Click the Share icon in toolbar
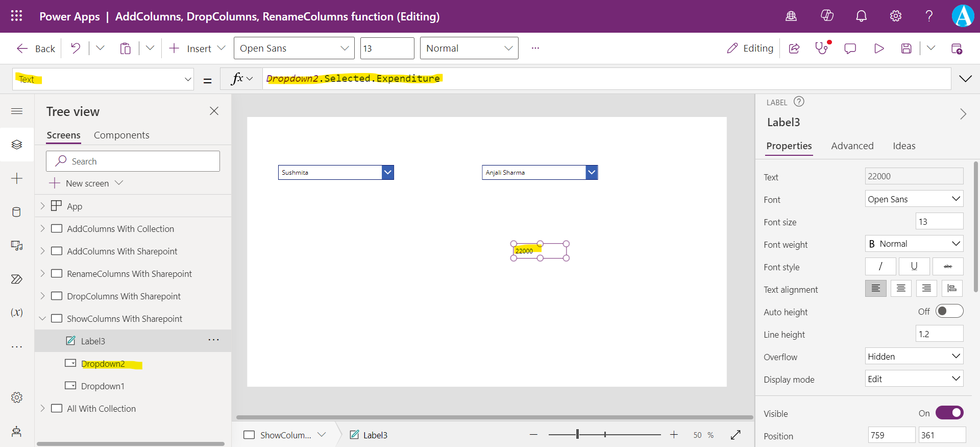Image resolution: width=980 pixels, height=447 pixels. 794,49
